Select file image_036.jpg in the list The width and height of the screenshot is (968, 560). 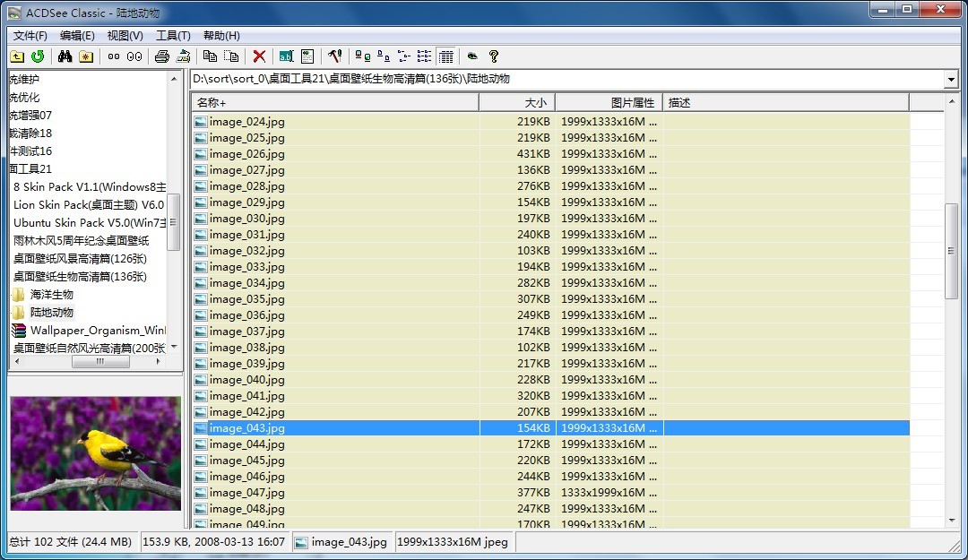246,315
